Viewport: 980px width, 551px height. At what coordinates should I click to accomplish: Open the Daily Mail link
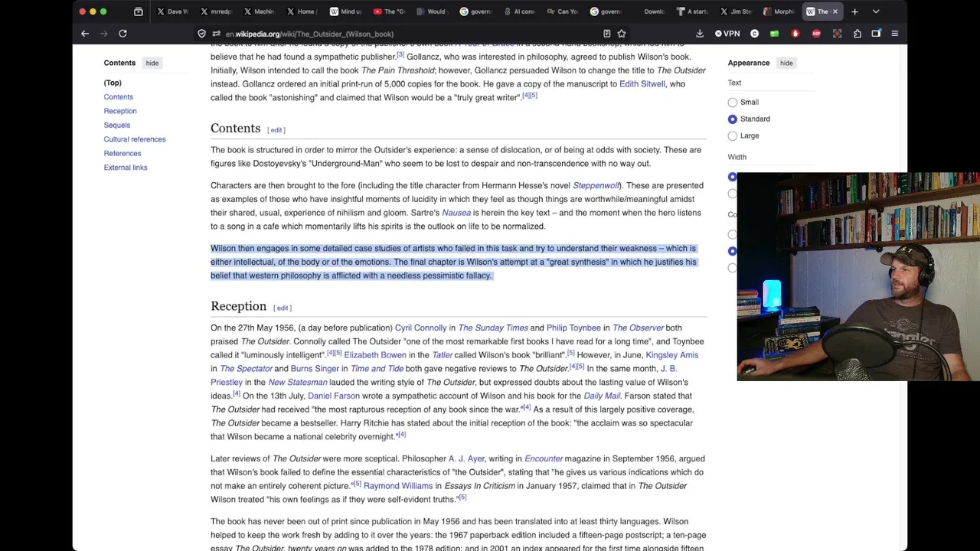[x=602, y=396]
